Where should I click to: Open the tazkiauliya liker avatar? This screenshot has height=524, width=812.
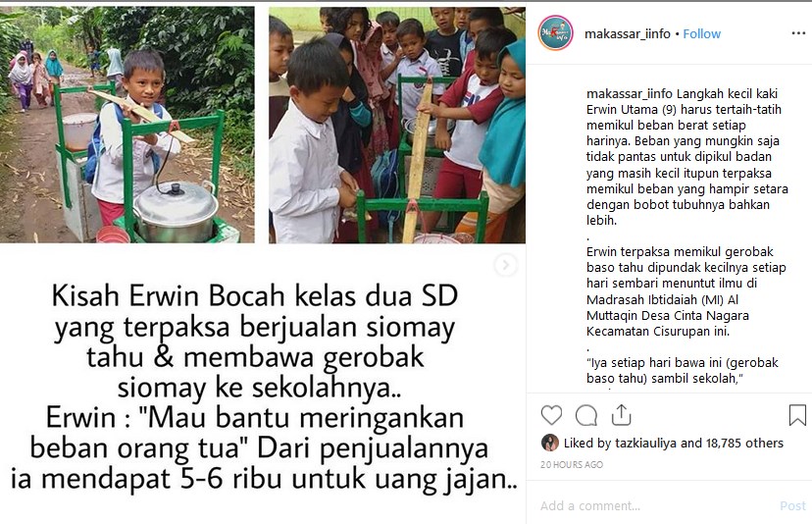tap(550, 443)
